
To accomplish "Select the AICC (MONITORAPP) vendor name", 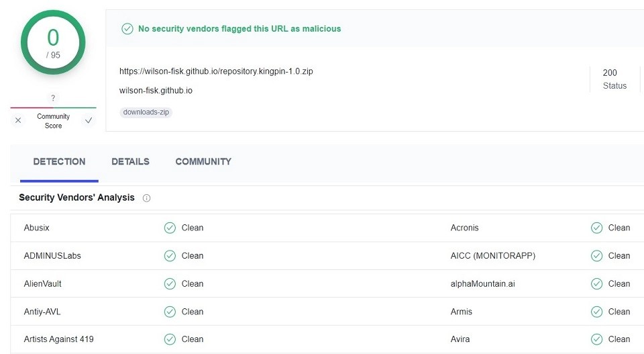I will tap(493, 256).
